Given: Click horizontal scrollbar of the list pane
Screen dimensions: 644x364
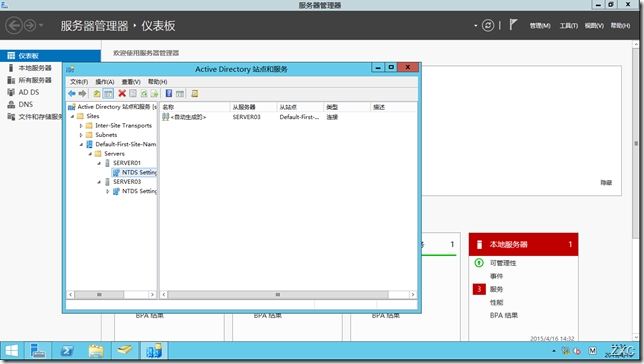Looking at the screenshot, I should coord(278,295).
